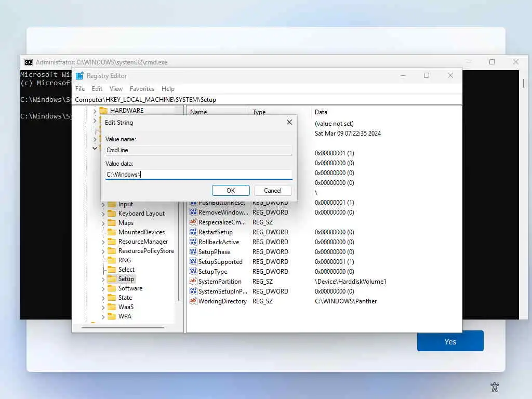Expand the ResourceManager key
This screenshot has width=532, height=399.
[x=103, y=242]
